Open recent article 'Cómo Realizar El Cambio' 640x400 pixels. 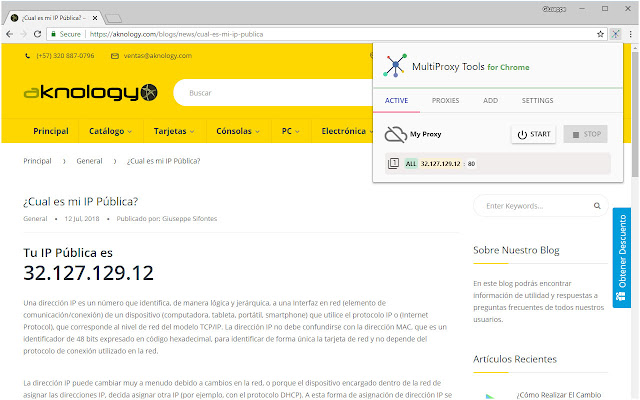click(559, 395)
